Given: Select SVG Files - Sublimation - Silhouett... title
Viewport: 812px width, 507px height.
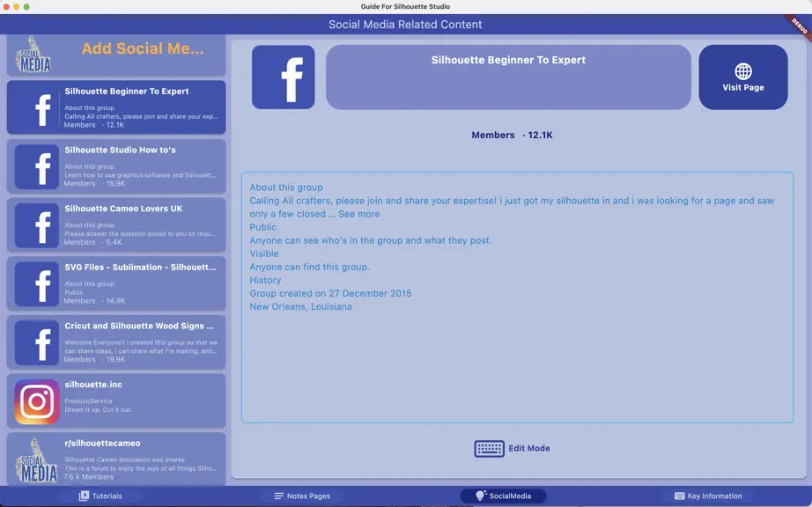Looking at the screenshot, I should (140, 268).
